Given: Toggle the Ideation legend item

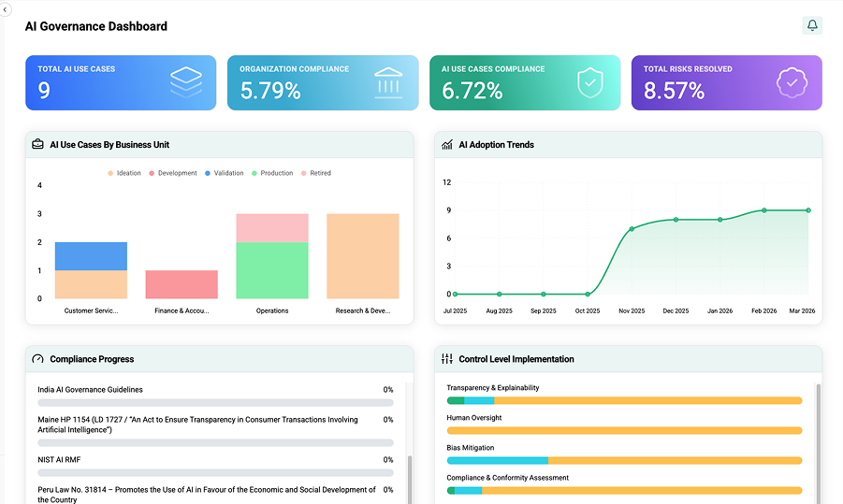Looking at the screenshot, I should pyautogui.click(x=124, y=173).
